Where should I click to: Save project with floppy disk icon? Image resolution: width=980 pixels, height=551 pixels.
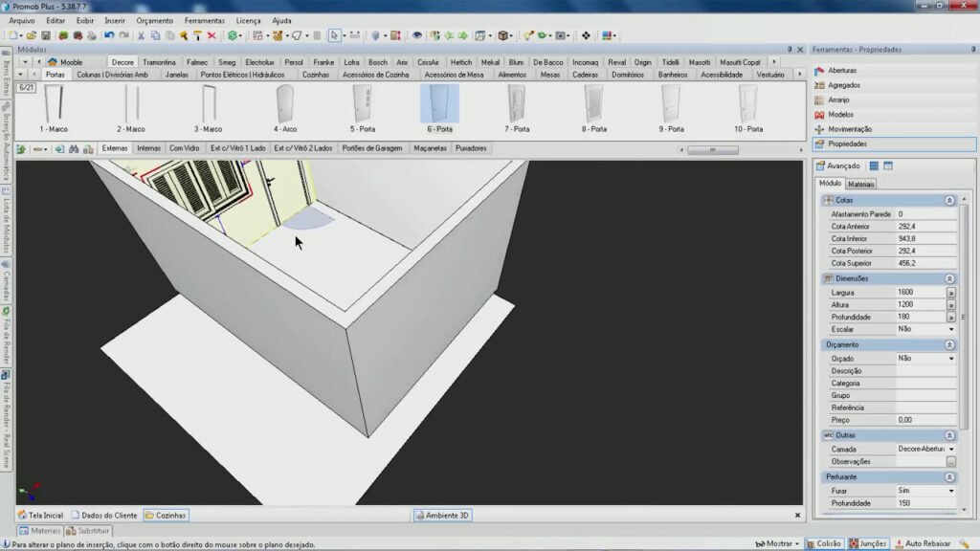tap(46, 35)
